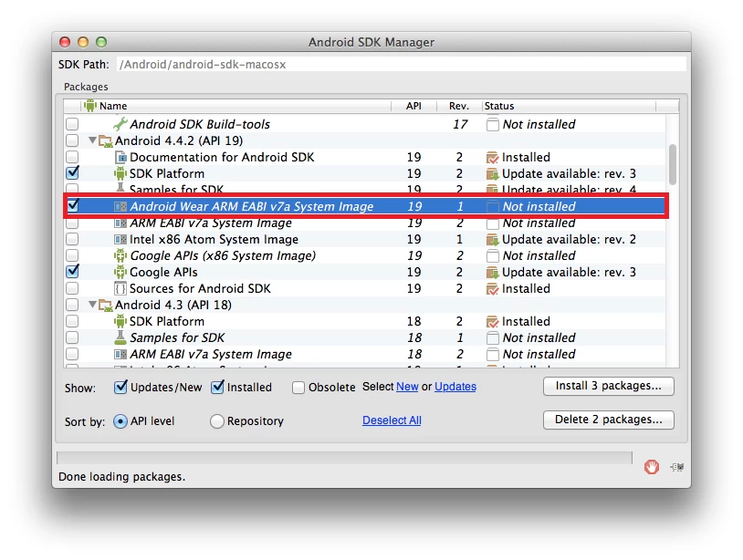
Task: Click the Android 4.3 (API 18) folder icon
Action: coord(105,306)
